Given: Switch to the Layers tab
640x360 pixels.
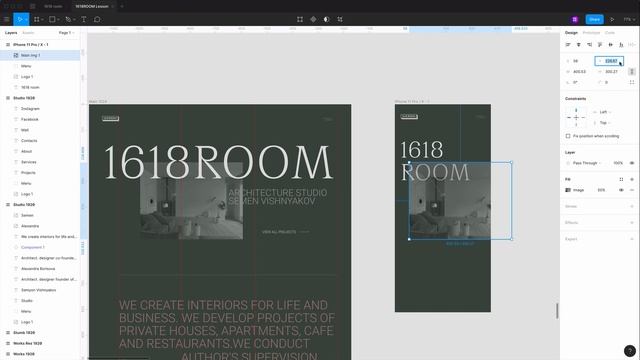Looking at the screenshot, I should pyautogui.click(x=11, y=33).
